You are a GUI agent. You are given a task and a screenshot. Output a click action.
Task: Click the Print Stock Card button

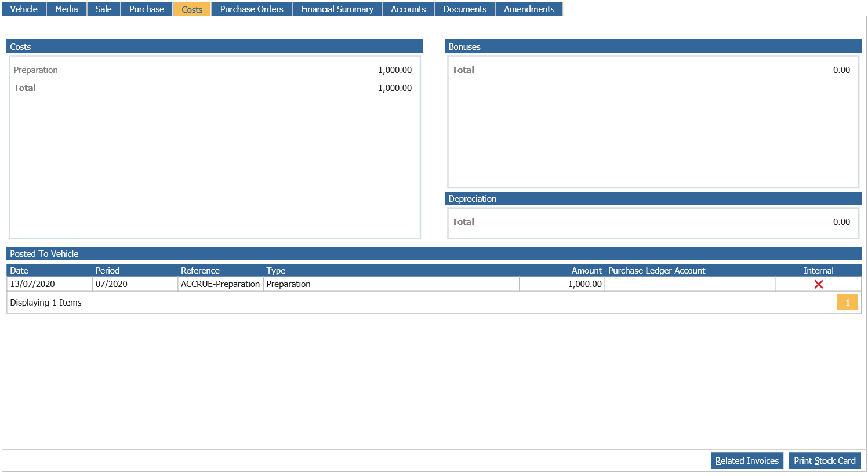click(x=825, y=461)
